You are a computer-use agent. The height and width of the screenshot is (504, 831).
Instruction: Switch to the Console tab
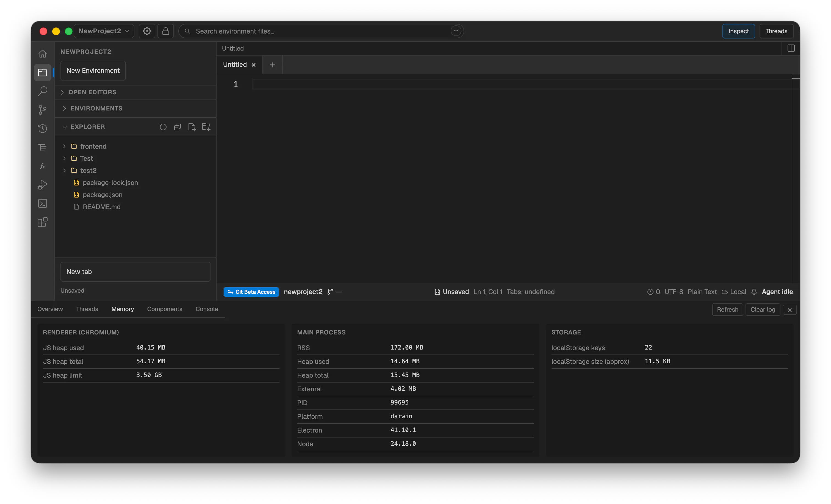[207, 309]
